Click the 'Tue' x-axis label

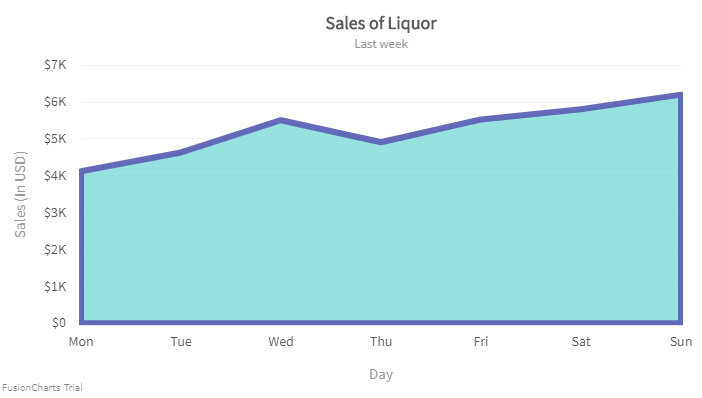181,342
